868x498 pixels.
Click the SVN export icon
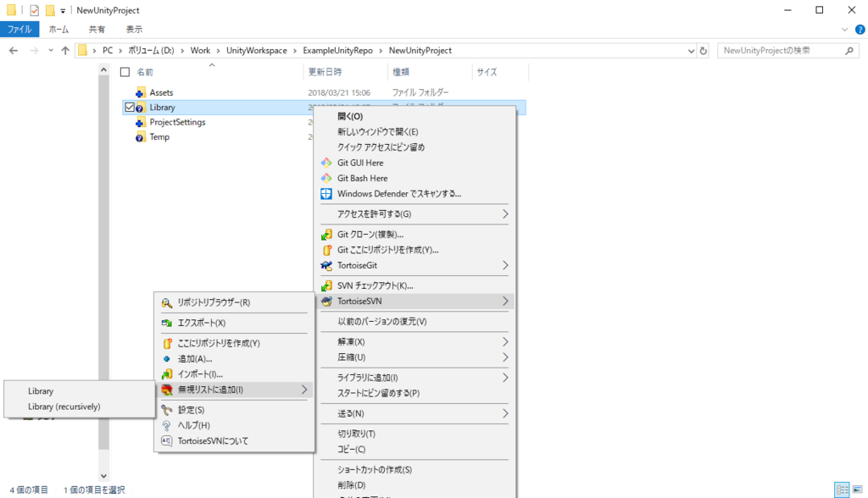point(167,324)
